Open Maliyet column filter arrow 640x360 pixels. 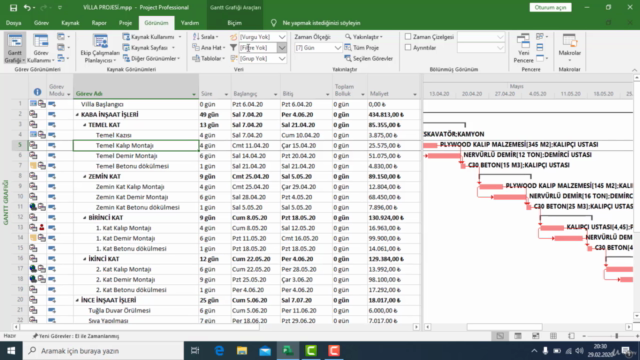click(x=415, y=94)
